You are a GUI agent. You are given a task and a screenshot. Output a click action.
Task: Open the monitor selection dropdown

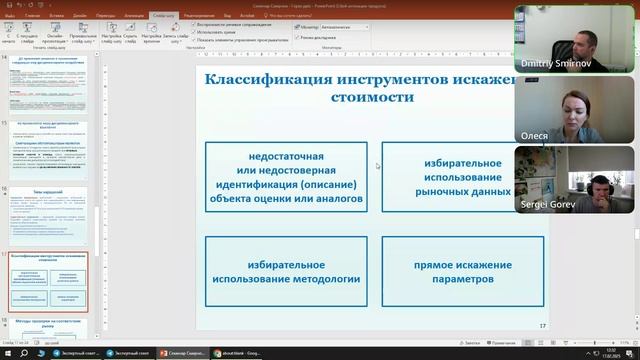[344, 27]
